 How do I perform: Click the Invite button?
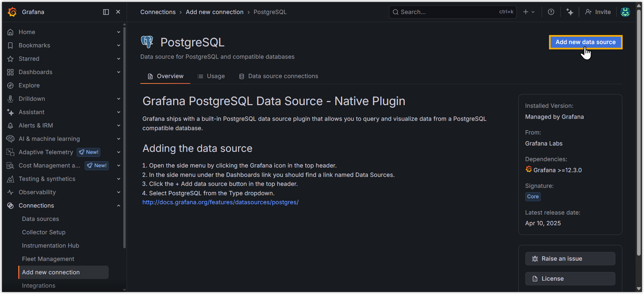coord(598,12)
